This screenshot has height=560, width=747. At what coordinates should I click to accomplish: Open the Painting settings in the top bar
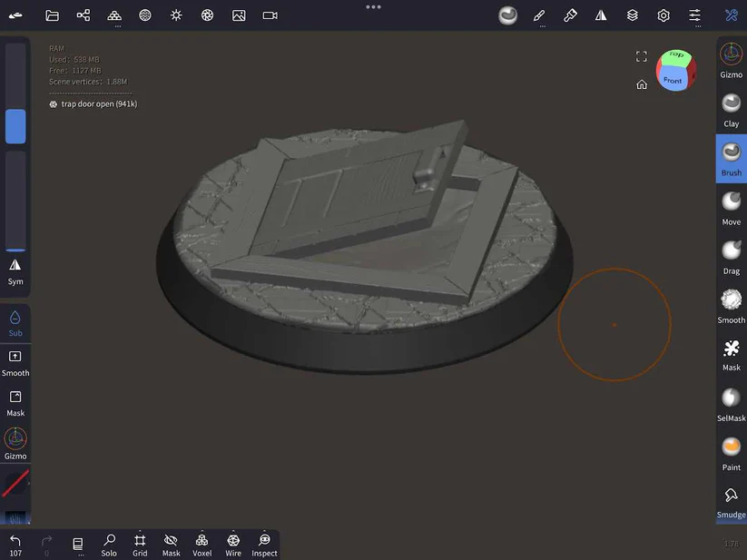tap(570, 15)
